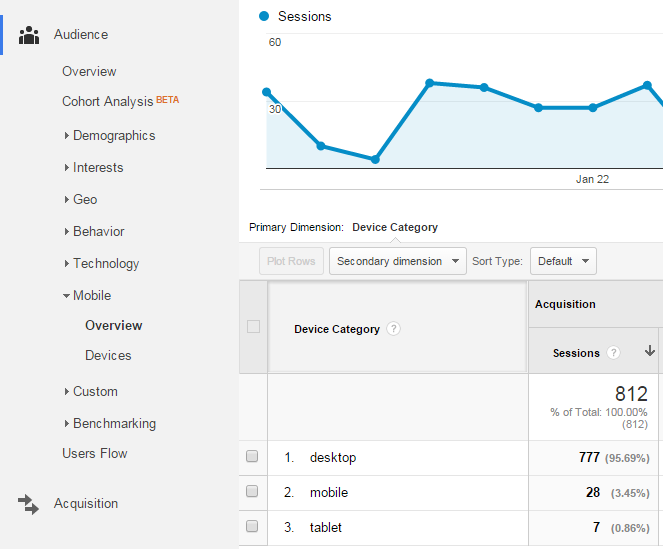Open the Users Flow report

pyautogui.click(x=95, y=454)
